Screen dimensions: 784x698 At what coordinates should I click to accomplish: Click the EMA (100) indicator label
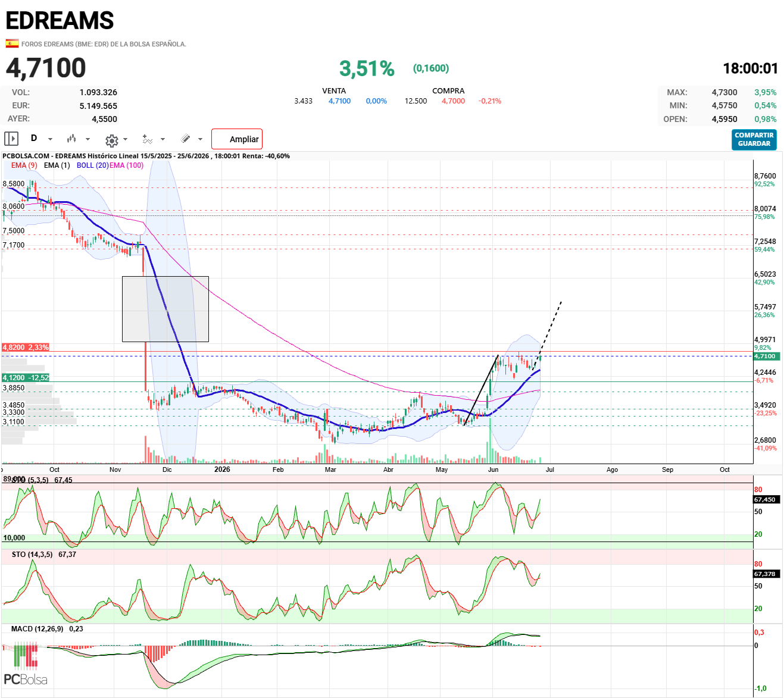click(126, 165)
